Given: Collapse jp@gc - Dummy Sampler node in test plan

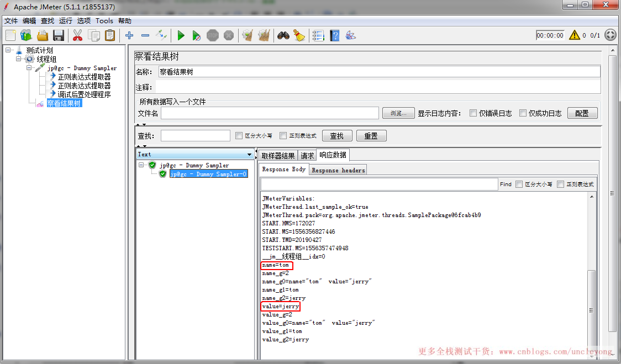Looking at the screenshot, I should [x=29, y=68].
